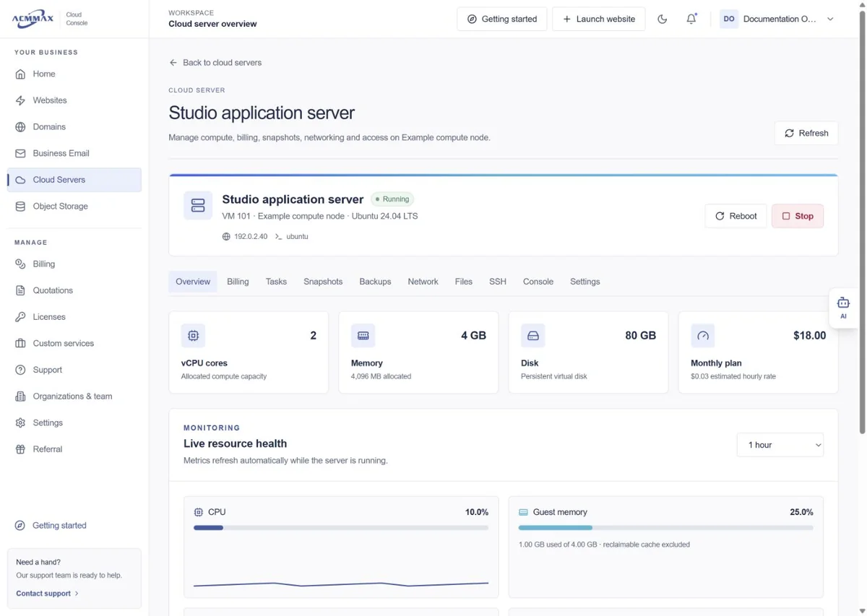The width and height of the screenshot is (867, 616).
Task: Open Getting started in sidebar footer
Action: (x=51, y=526)
